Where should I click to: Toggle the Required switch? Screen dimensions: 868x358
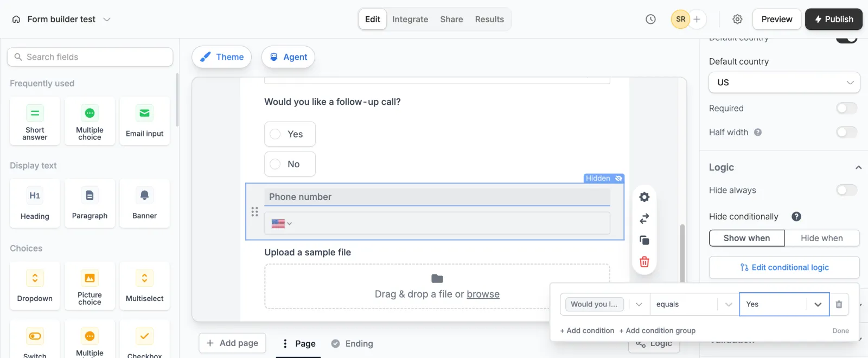tap(846, 108)
